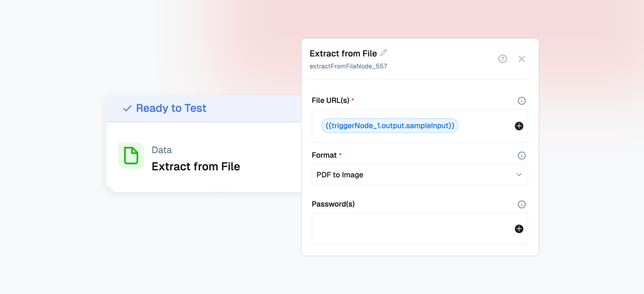Screen dimensions: 644x294
Task: Expand the Format chevron arrow
Action: [x=519, y=175]
